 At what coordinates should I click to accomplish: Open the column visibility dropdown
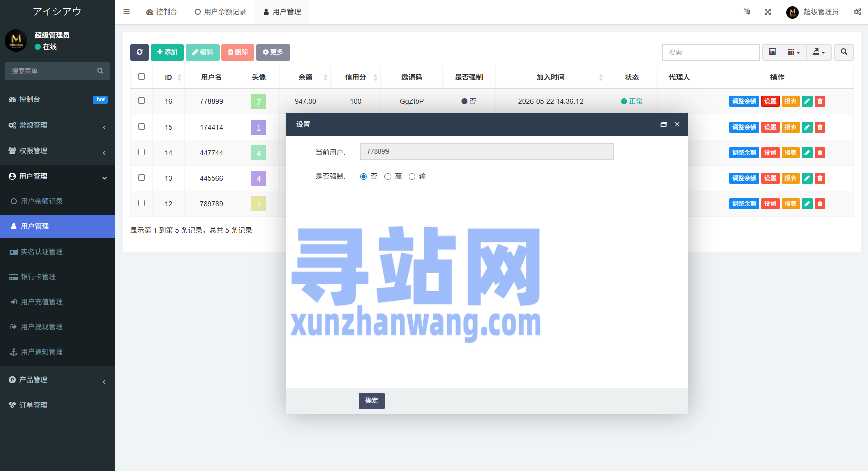(x=794, y=52)
